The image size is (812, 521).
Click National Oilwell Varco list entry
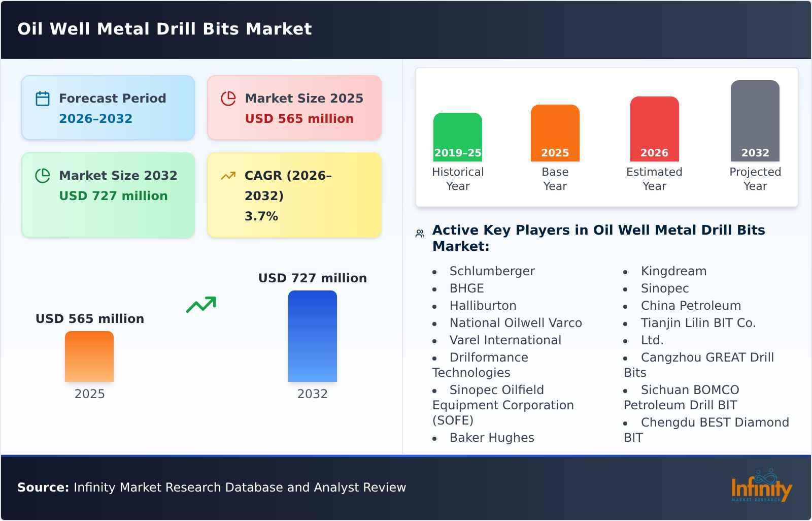[516, 323]
